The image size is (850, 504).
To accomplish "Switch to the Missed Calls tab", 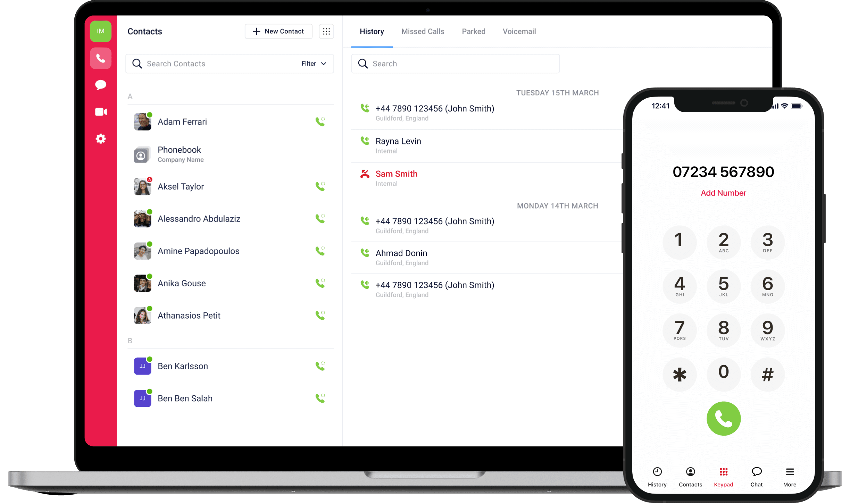I will pos(422,31).
